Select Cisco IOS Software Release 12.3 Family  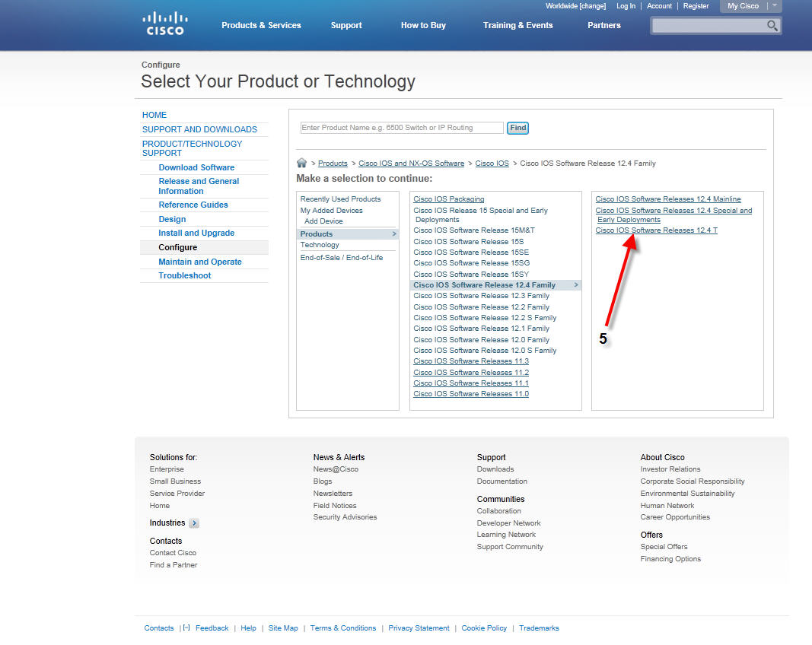481,296
